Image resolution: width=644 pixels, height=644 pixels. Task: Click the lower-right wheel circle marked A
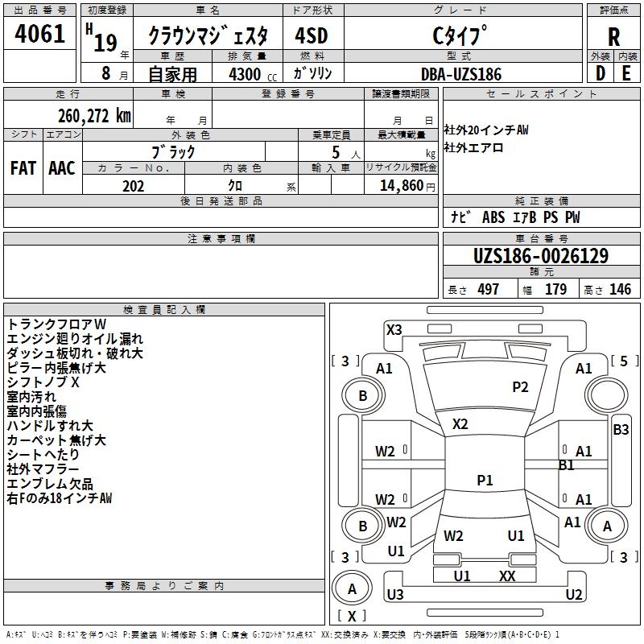pyautogui.click(x=607, y=526)
